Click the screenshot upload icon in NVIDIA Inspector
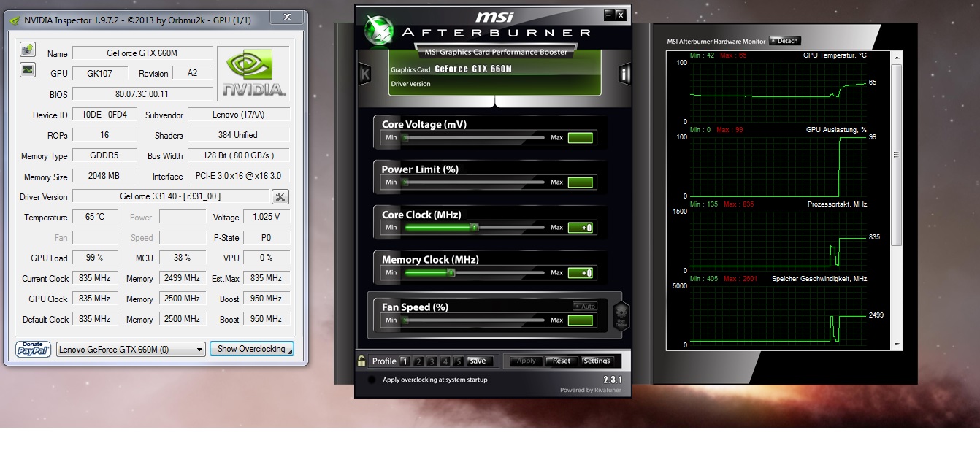This screenshot has height=473, width=980. pyautogui.click(x=28, y=50)
